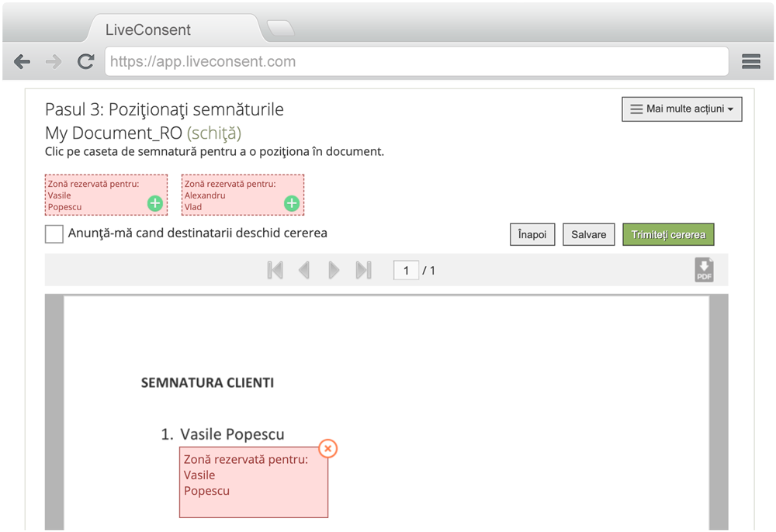Click the browser back arrow
The width and height of the screenshot is (776, 532).
coord(23,62)
